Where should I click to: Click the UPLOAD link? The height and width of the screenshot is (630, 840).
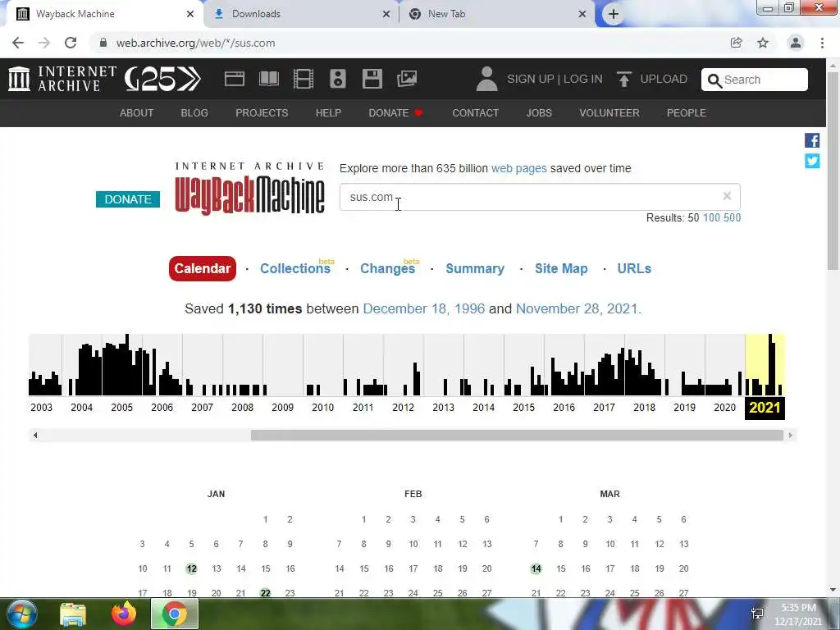[x=664, y=79]
